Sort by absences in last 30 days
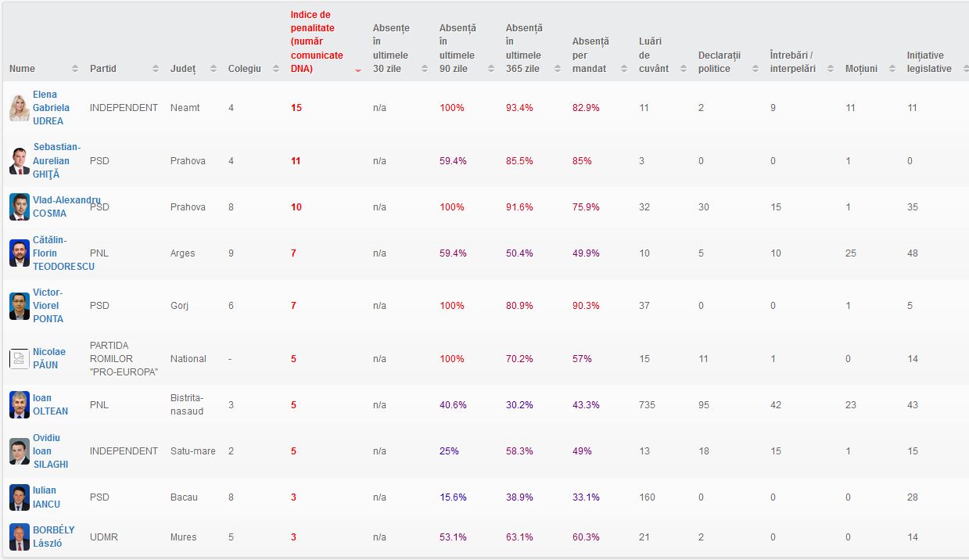The width and height of the screenshot is (969, 560). (x=425, y=69)
